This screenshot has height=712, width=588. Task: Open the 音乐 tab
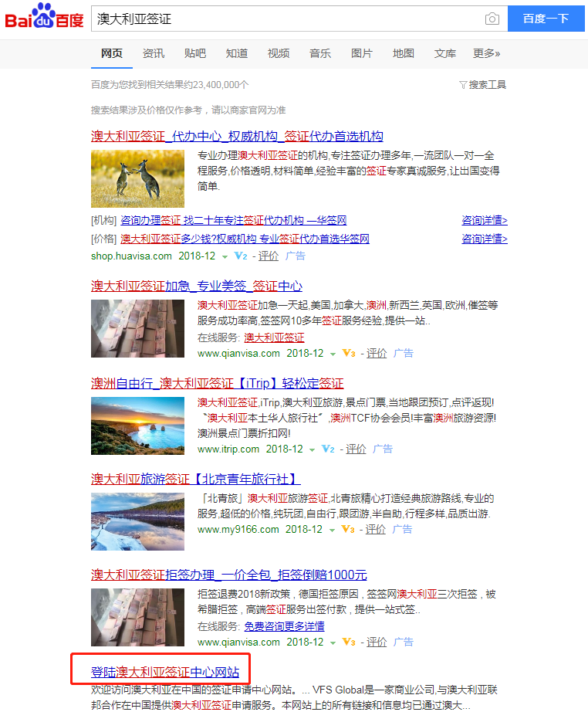point(320,53)
